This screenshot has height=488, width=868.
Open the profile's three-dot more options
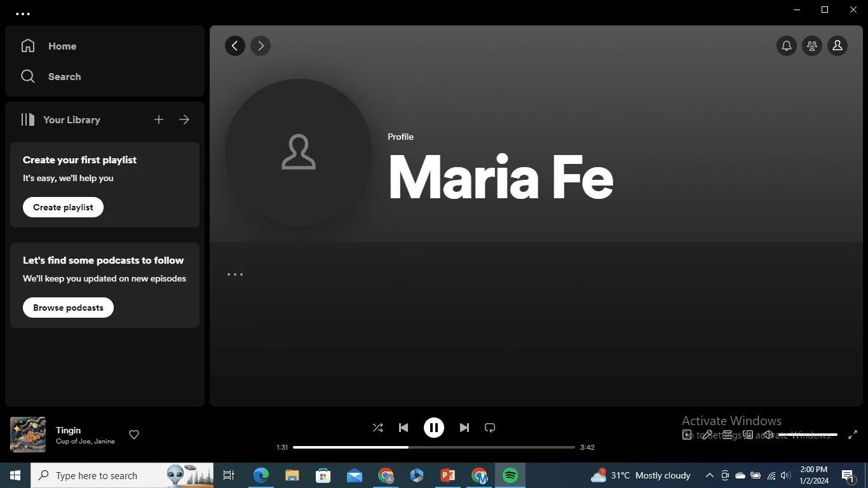235,274
